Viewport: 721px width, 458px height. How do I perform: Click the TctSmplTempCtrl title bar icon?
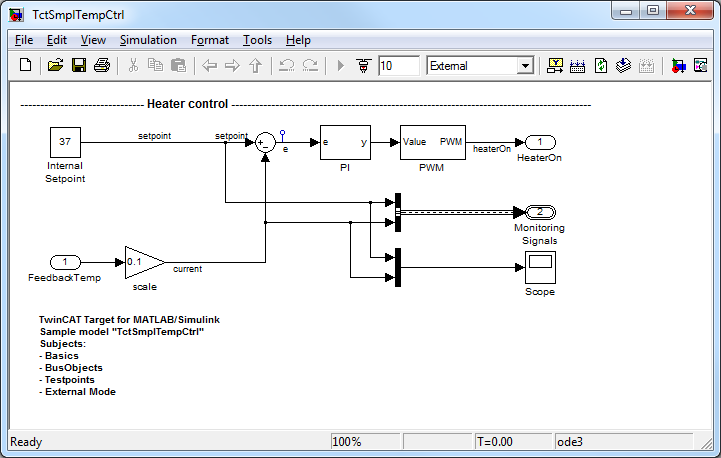[x=16, y=15]
